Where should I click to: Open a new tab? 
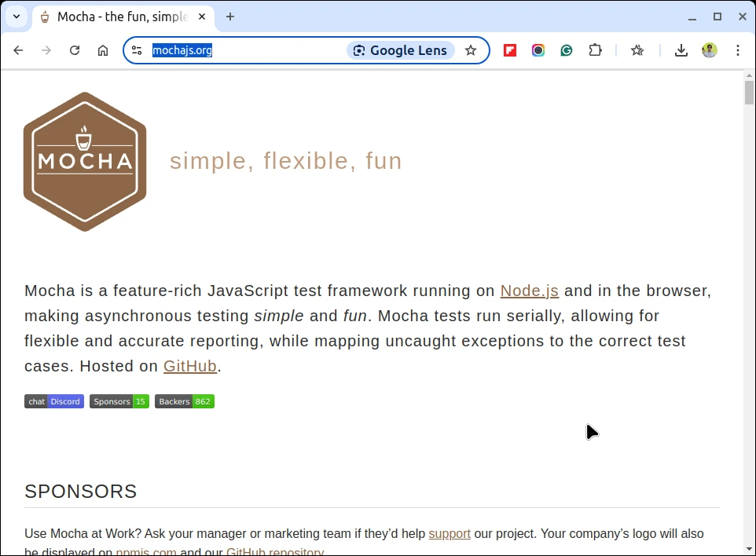tap(230, 16)
